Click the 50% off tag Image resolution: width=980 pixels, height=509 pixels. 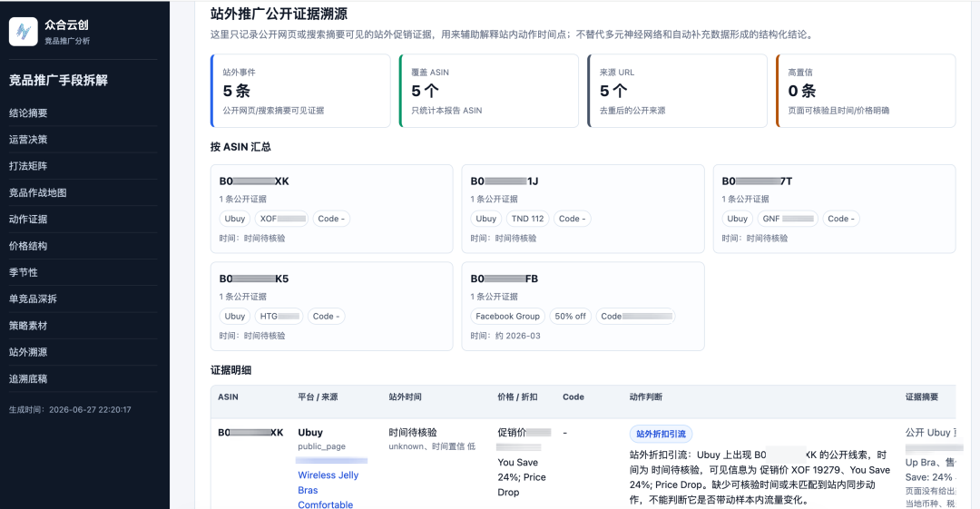[x=570, y=317]
